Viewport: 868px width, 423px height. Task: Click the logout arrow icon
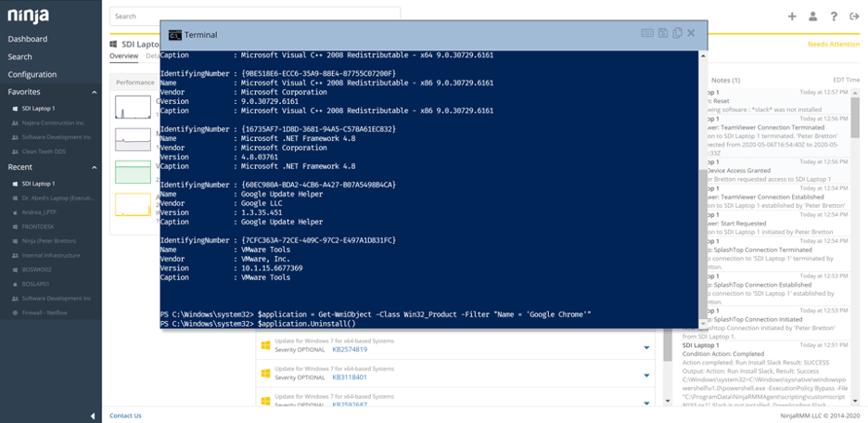click(854, 16)
